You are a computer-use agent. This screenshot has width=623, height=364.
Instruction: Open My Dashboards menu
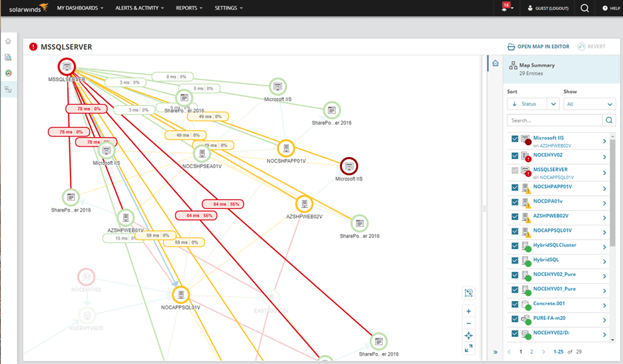80,8
